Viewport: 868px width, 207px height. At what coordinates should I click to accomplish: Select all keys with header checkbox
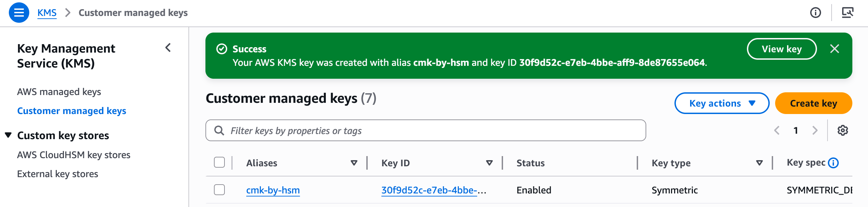pyautogui.click(x=219, y=163)
